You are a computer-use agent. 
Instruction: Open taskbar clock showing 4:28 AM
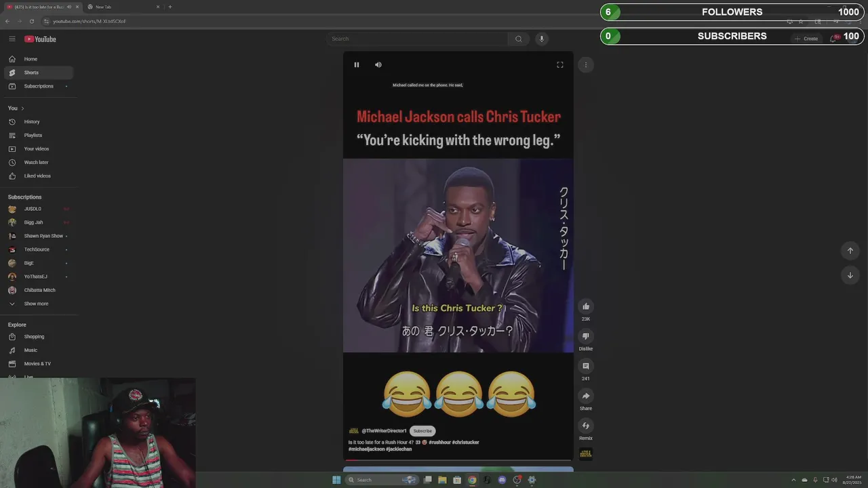pos(853,480)
